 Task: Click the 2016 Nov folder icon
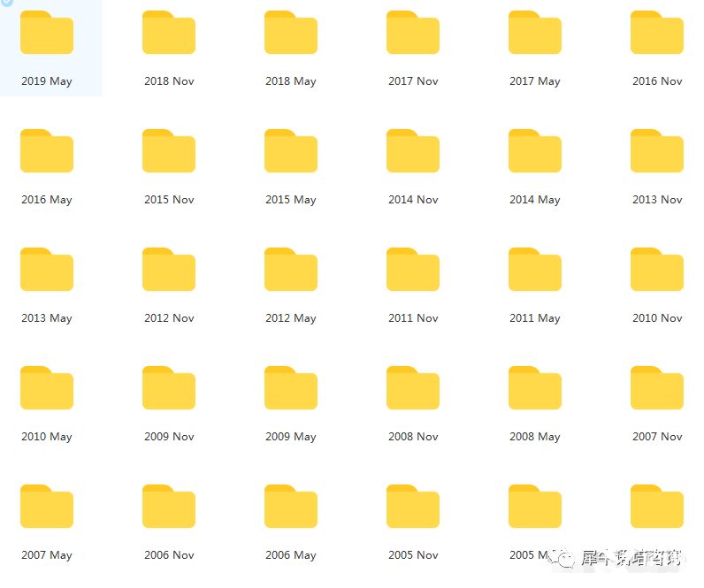point(657,33)
